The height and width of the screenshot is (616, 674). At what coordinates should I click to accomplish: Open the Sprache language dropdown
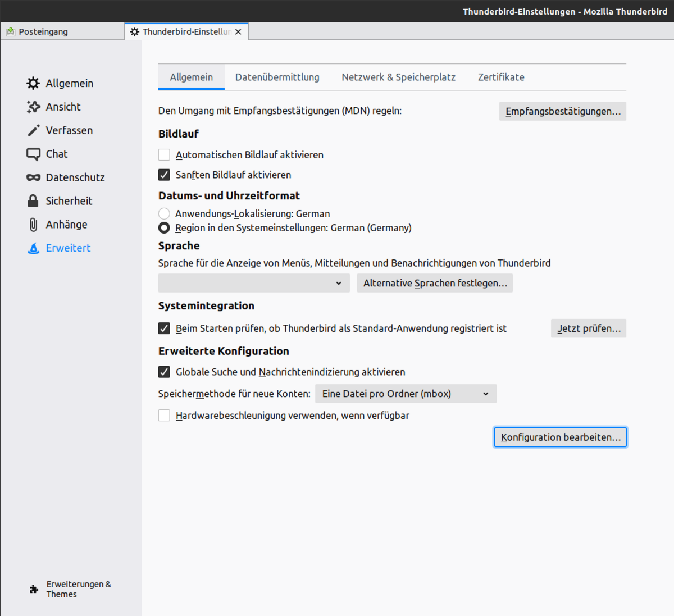[x=253, y=283]
